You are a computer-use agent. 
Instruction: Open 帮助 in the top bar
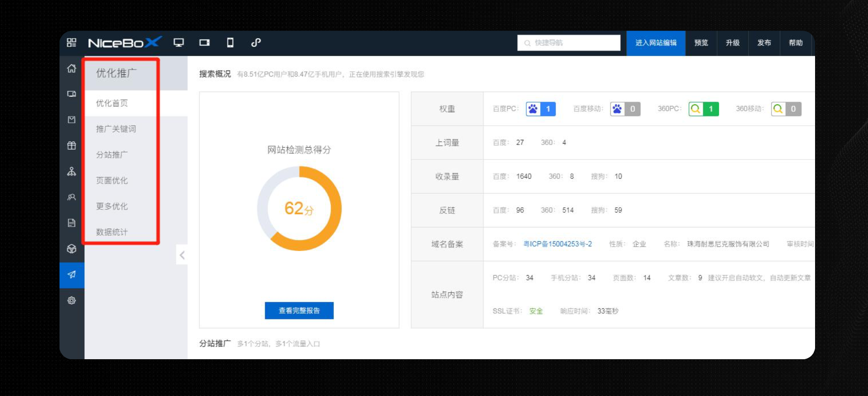795,43
